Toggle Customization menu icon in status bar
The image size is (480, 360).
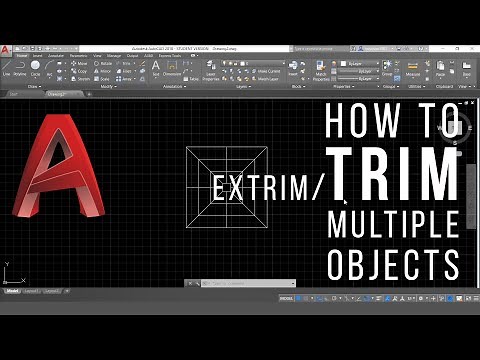475,298
